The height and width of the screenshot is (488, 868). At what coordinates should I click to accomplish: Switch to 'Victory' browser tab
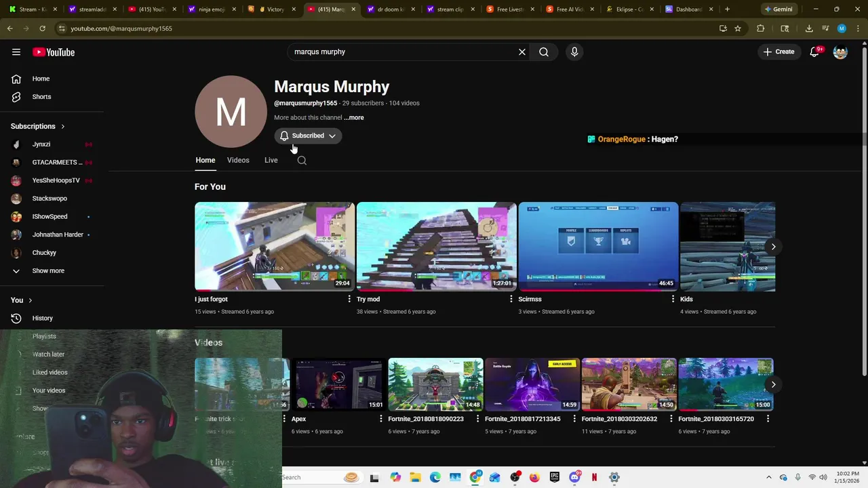point(272,9)
